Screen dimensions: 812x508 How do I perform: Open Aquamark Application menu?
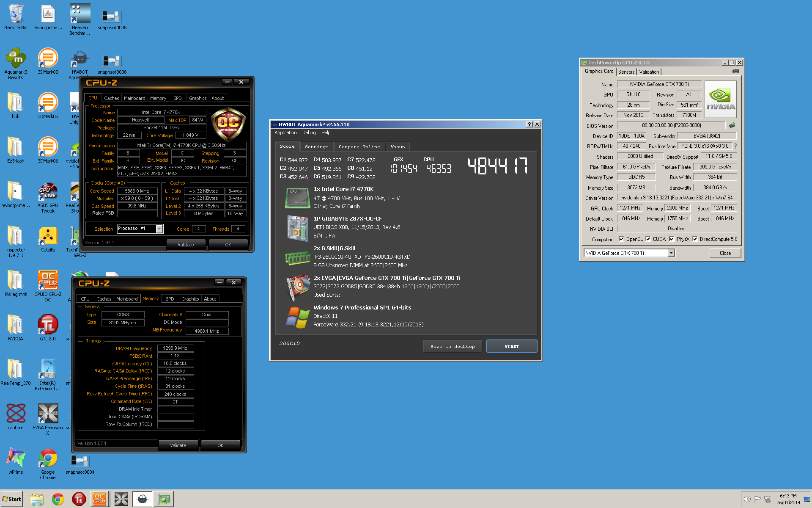click(285, 133)
